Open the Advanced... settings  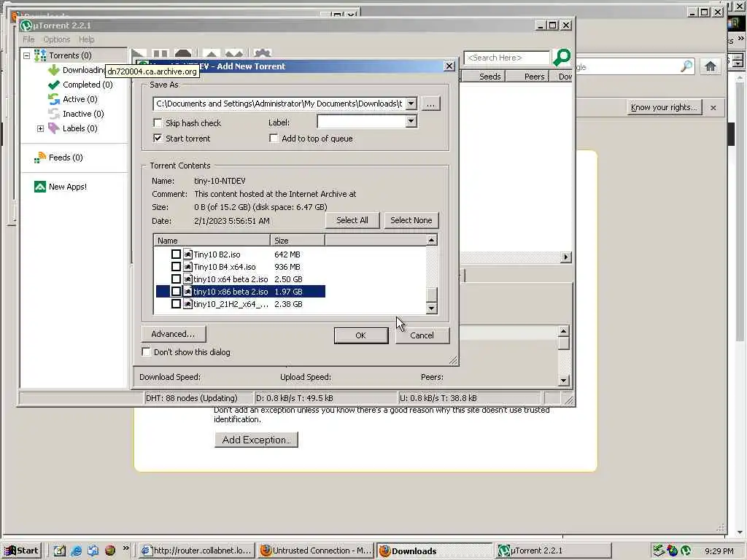(174, 334)
